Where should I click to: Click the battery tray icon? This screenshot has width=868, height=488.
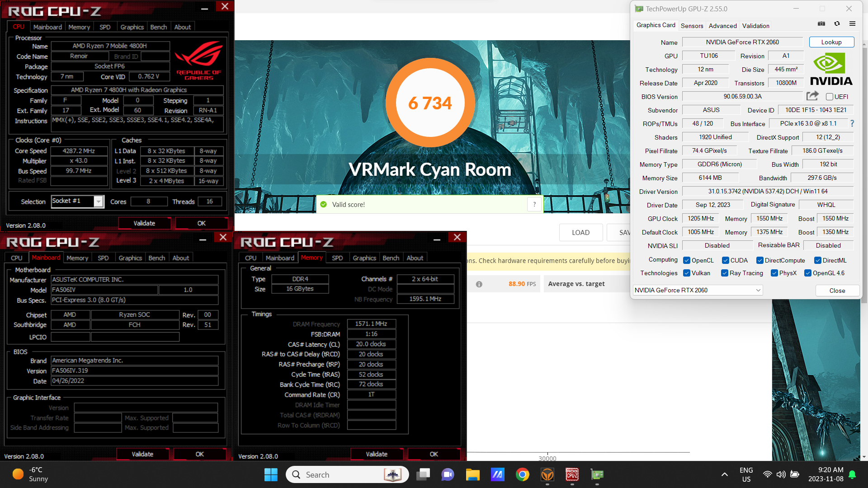pyautogui.click(x=794, y=474)
